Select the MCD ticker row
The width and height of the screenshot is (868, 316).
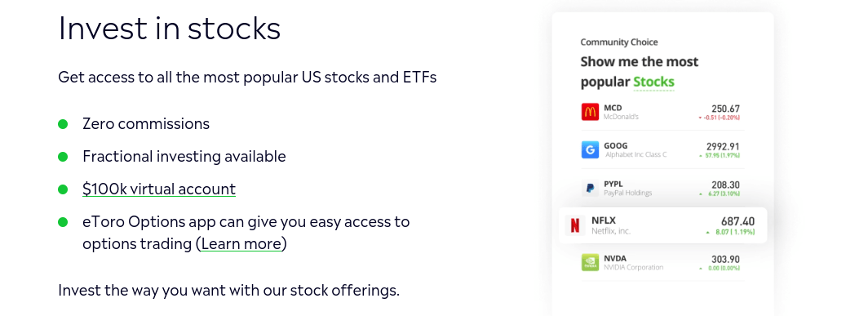click(661, 112)
